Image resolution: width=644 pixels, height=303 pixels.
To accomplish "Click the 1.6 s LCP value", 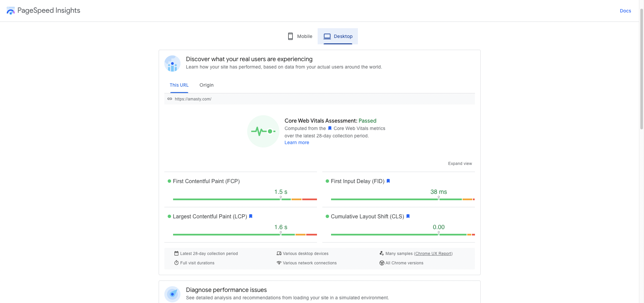I will pos(281,227).
